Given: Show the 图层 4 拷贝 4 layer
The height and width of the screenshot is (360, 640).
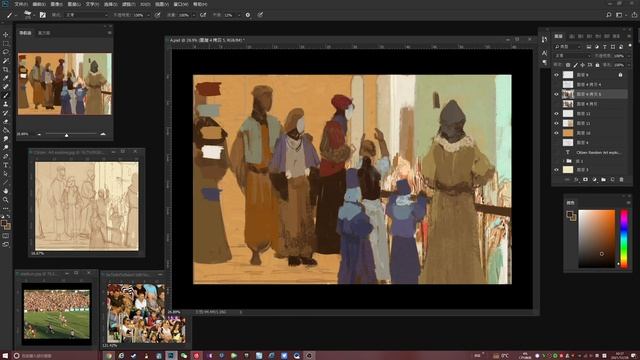Looking at the screenshot, I should [556, 84].
